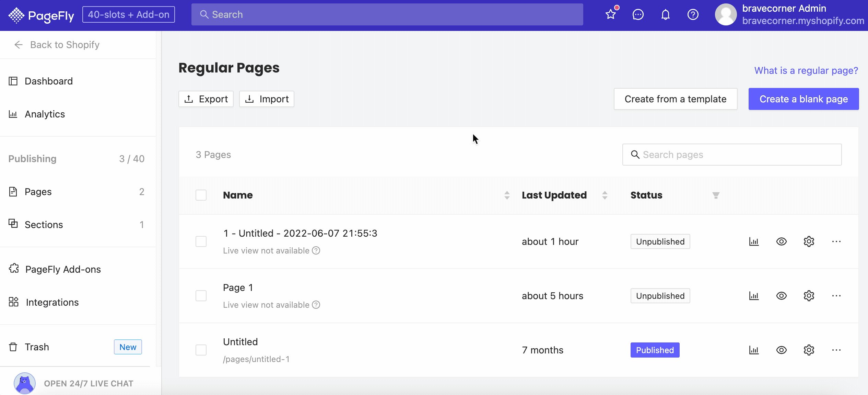
Task: Open more actions menu for Page 1
Action: 836,296
